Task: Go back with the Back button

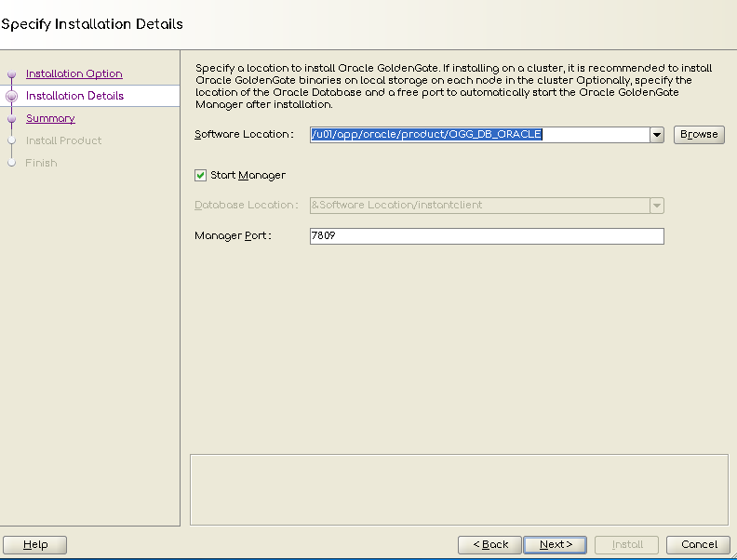Action: pos(489,545)
